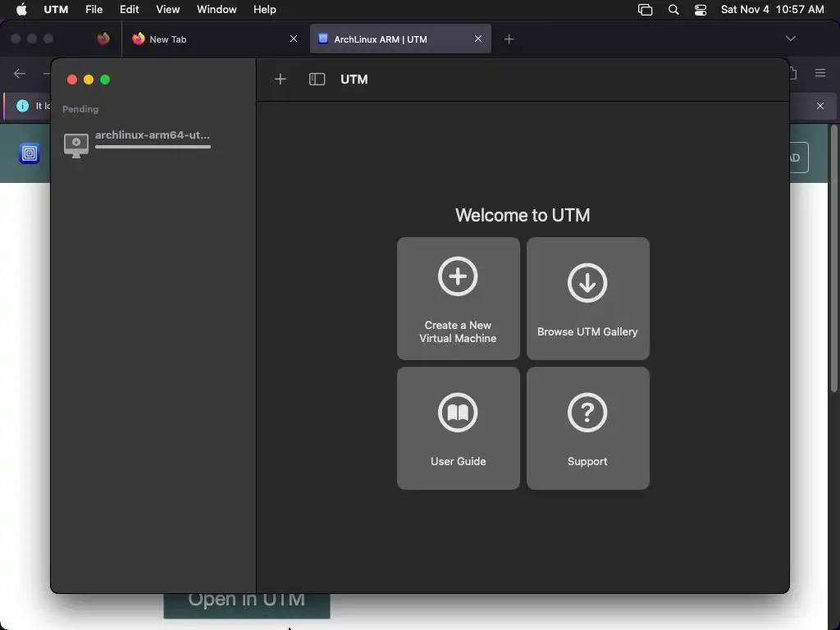Click Open in UTM button on web page
This screenshot has width=840, height=630.
pyautogui.click(x=246, y=605)
